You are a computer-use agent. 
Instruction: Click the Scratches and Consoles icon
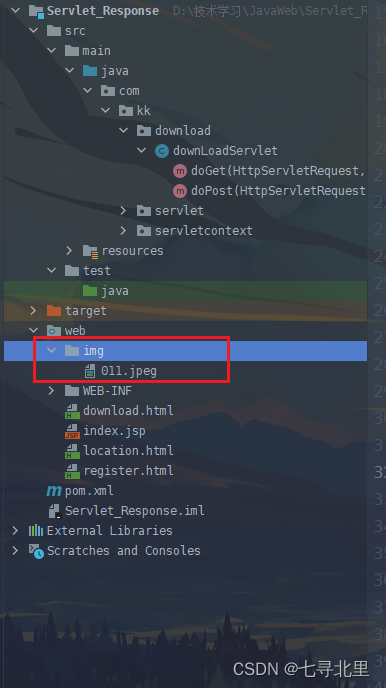tap(36, 551)
